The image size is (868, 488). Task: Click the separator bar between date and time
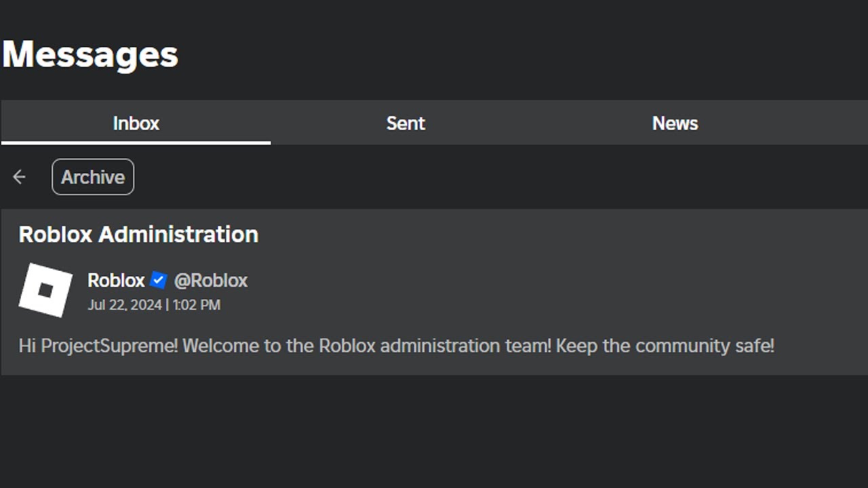click(167, 305)
